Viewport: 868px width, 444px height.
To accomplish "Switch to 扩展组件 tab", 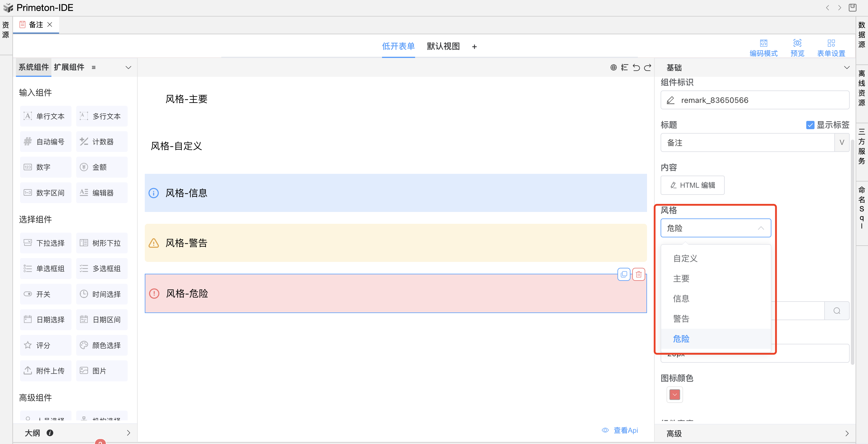I will click(x=69, y=67).
